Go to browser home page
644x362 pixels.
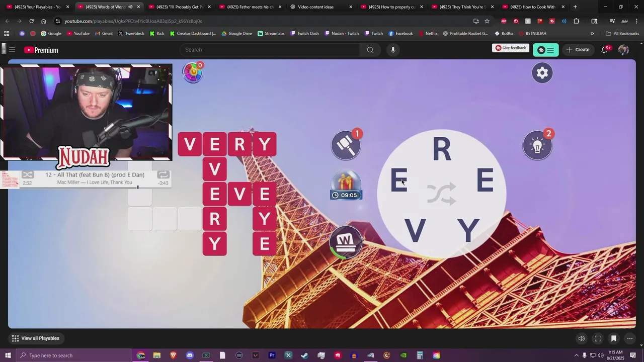43,21
